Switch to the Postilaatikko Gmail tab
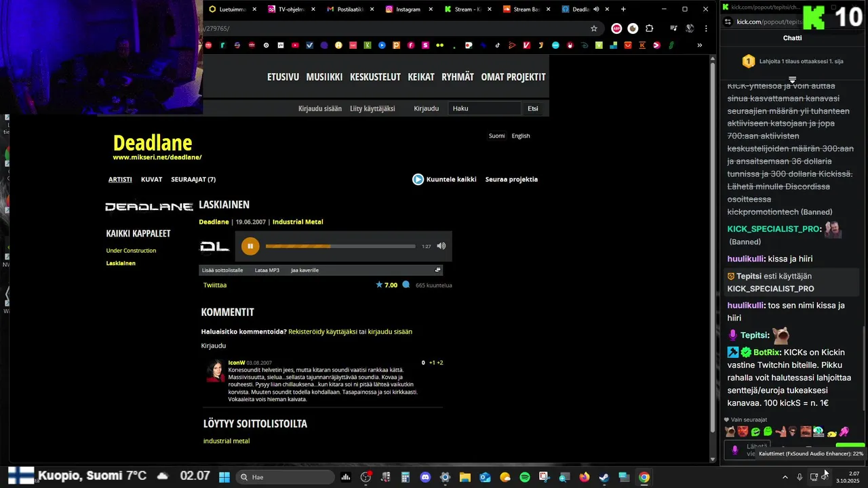This screenshot has height=488, width=868. click(351, 9)
